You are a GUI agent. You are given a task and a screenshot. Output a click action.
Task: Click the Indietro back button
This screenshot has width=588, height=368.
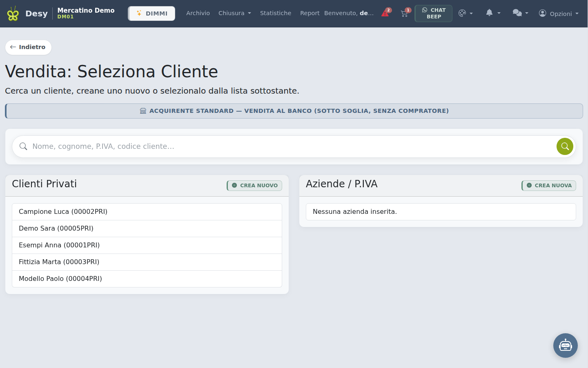click(x=28, y=47)
